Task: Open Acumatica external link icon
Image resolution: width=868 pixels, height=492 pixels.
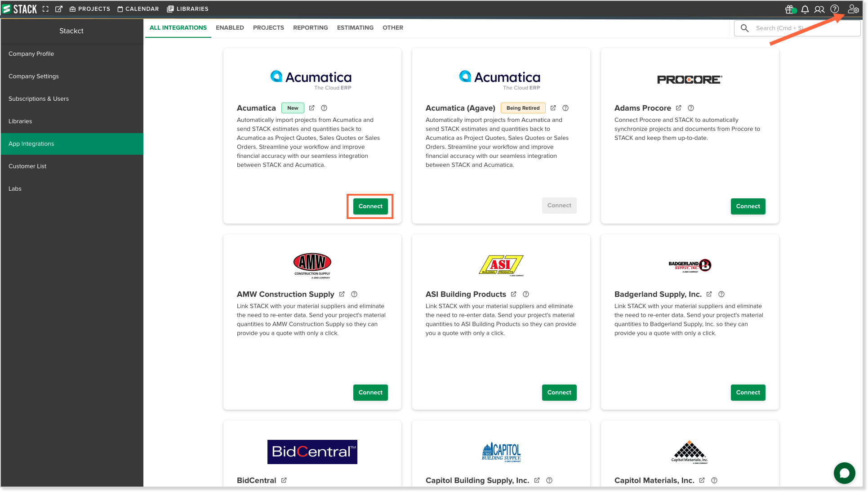Action: point(312,108)
